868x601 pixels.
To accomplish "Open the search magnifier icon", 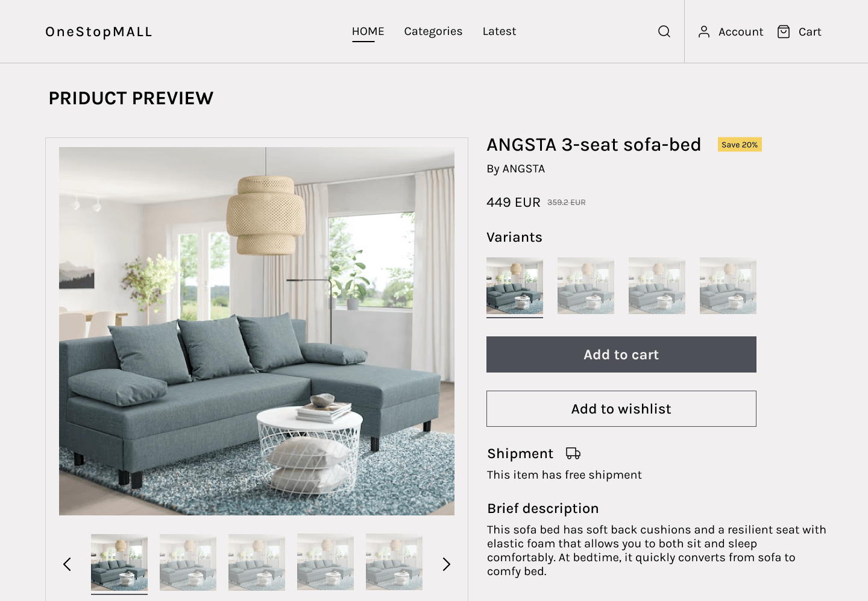I will (664, 31).
